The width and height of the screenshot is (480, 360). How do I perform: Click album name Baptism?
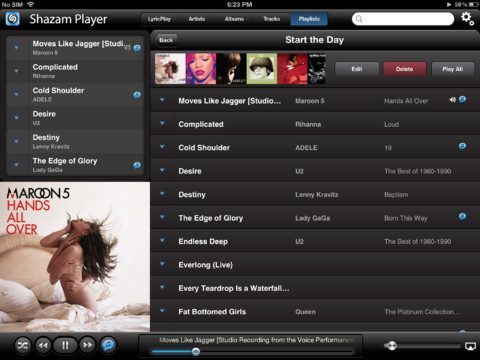(396, 195)
